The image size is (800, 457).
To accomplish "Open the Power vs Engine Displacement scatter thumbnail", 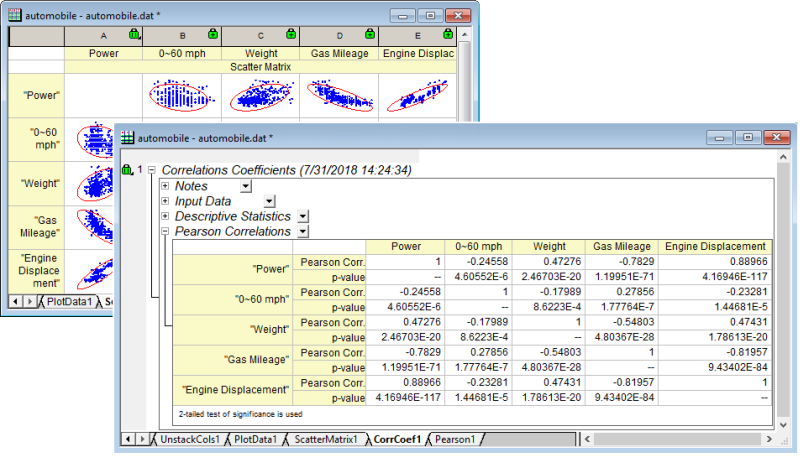I will pyautogui.click(x=417, y=95).
